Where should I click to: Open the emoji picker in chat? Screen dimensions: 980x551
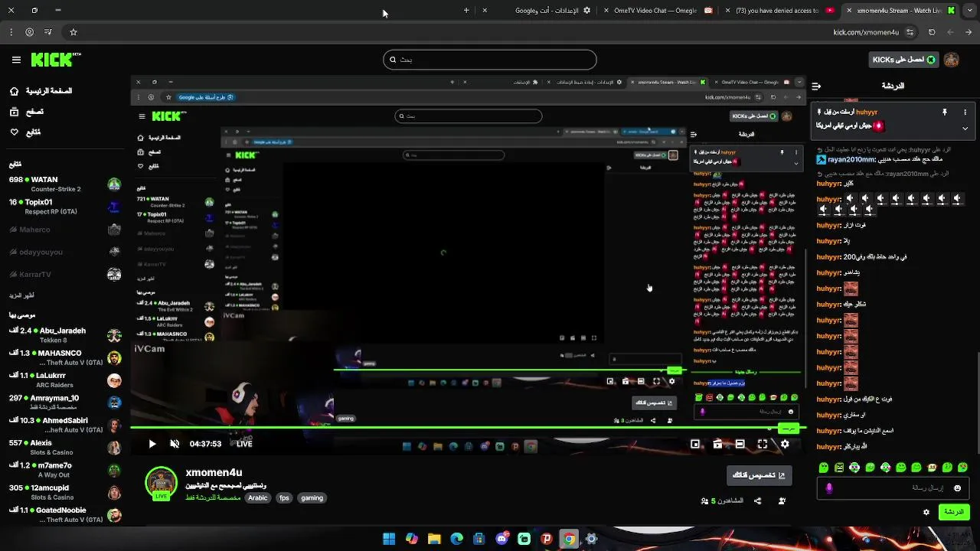(x=957, y=488)
